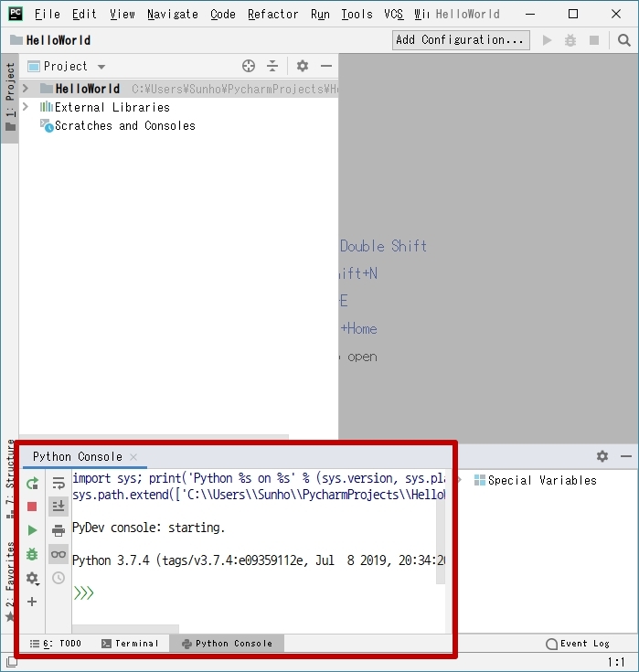Open console history clock icon
This screenshot has width=639, height=672.
(59, 578)
